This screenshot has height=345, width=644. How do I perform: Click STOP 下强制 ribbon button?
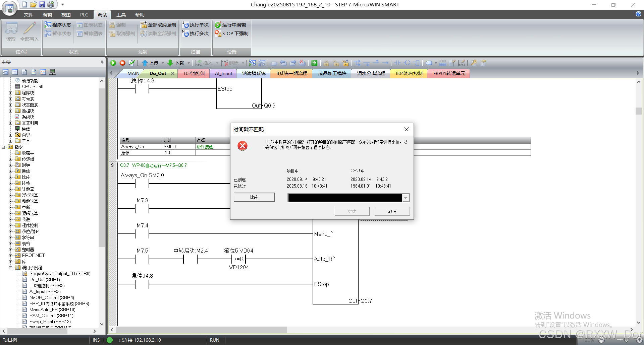pos(232,33)
